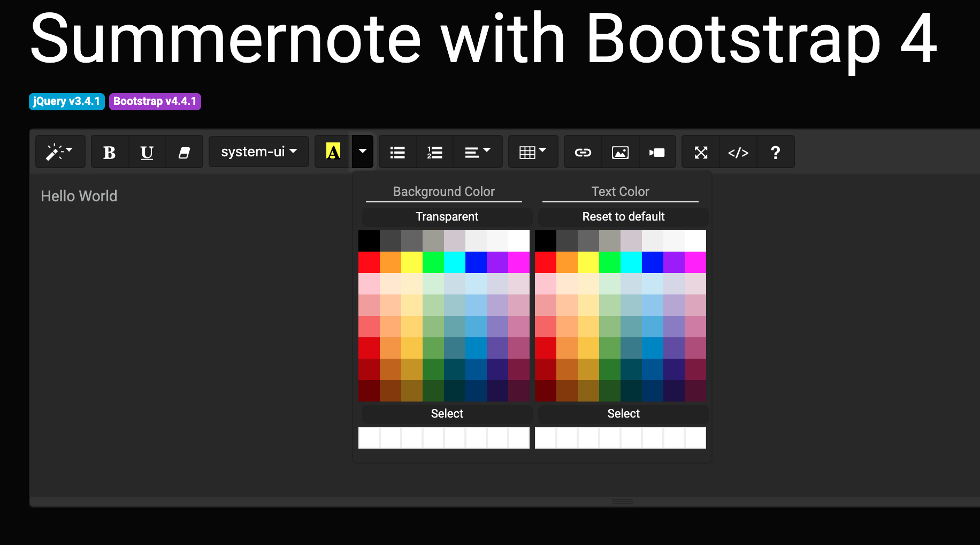
Task: Pick pure red swatch in Text Color palette
Action: pyautogui.click(x=546, y=262)
